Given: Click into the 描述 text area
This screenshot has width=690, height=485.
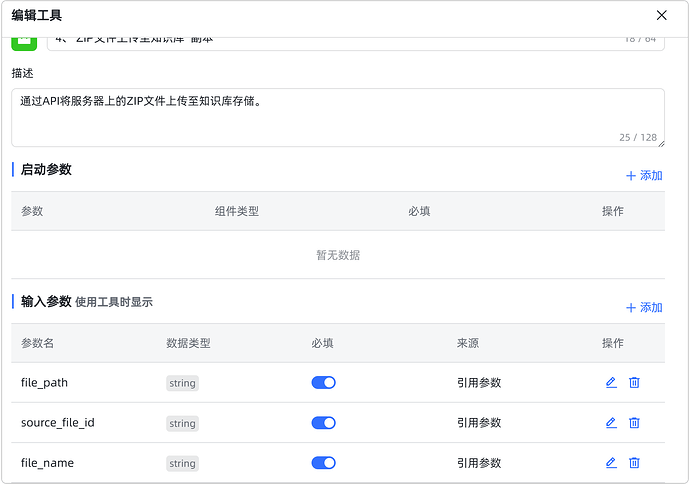Looking at the screenshot, I should point(337,117).
